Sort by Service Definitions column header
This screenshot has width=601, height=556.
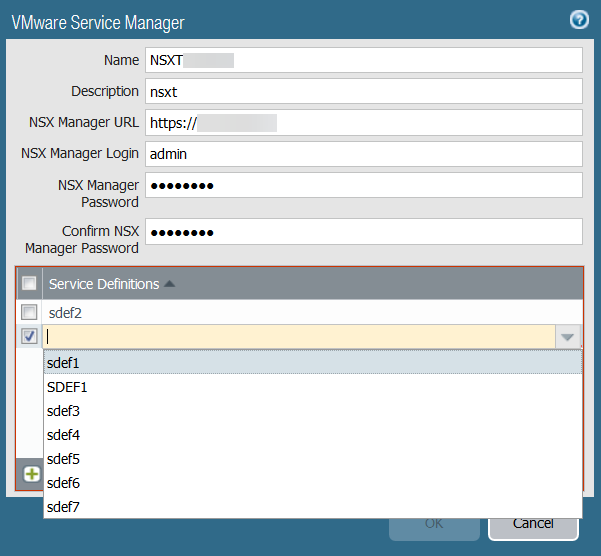click(104, 284)
